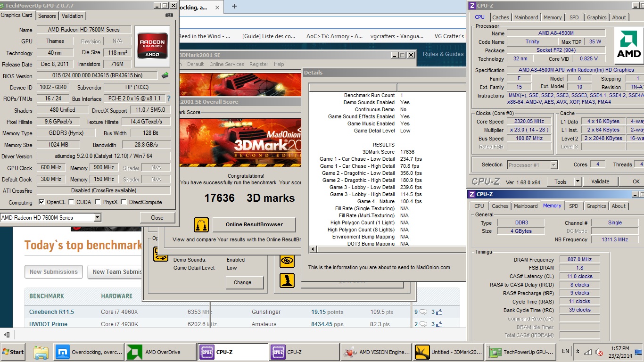Open Processor #1 selection dropdown in CPU-Z
Screen dimensions: 644x362
(x=554, y=165)
